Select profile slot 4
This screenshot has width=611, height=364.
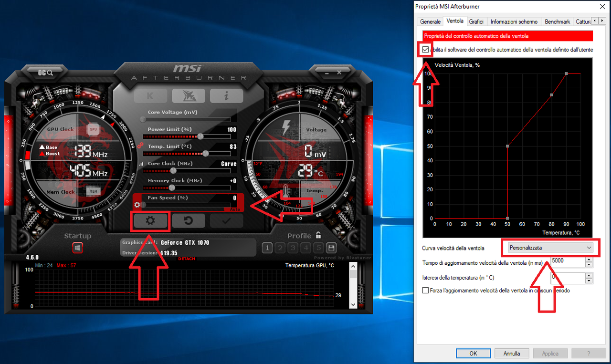306,248
